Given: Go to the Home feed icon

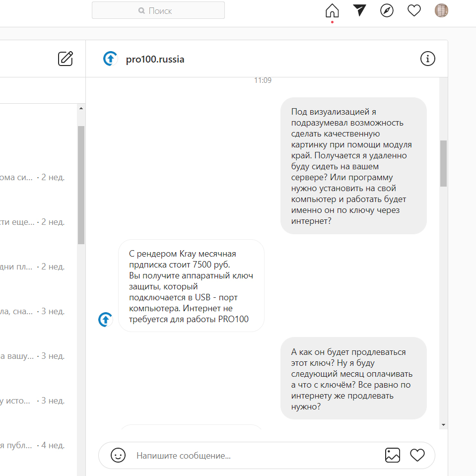Looking at the screenshot, I should tap(332, 10).
